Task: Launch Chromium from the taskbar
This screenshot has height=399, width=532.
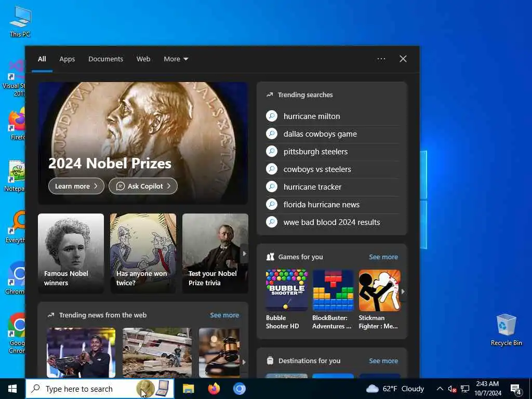Action: [239, 389]
